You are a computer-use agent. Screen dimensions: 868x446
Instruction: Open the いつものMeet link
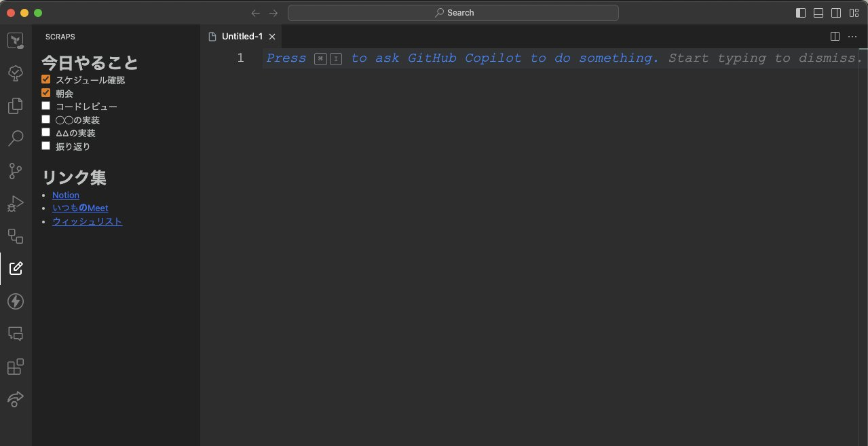[80, 208]
